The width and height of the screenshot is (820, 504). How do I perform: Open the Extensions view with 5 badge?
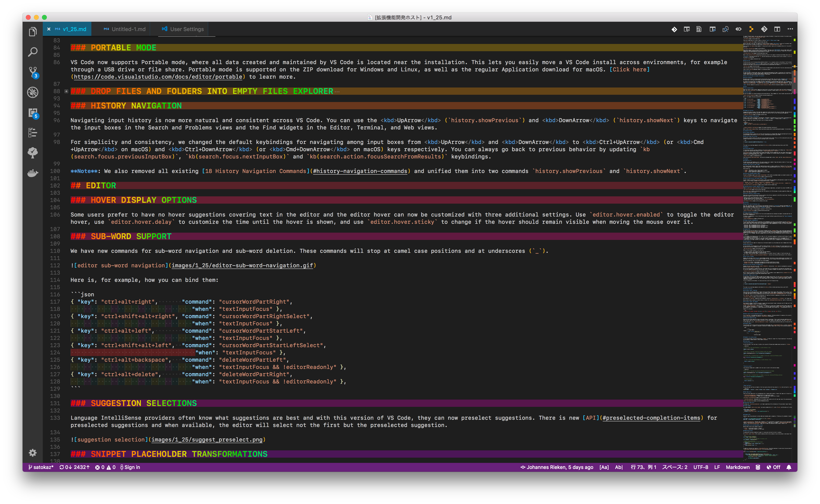tap(33, 113)
